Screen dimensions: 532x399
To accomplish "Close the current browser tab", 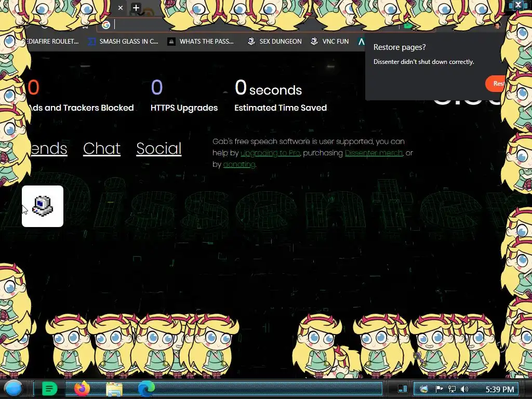I will point(121,7).
